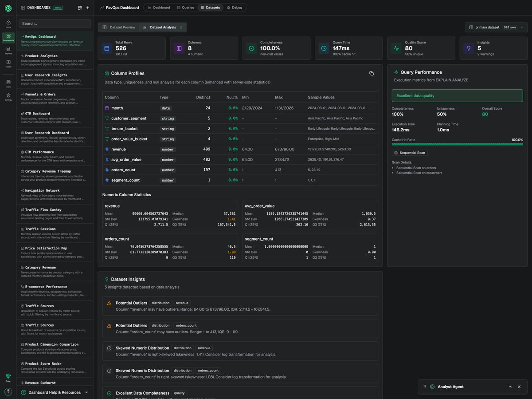Open Reports in the left rail

pos(8,50)
